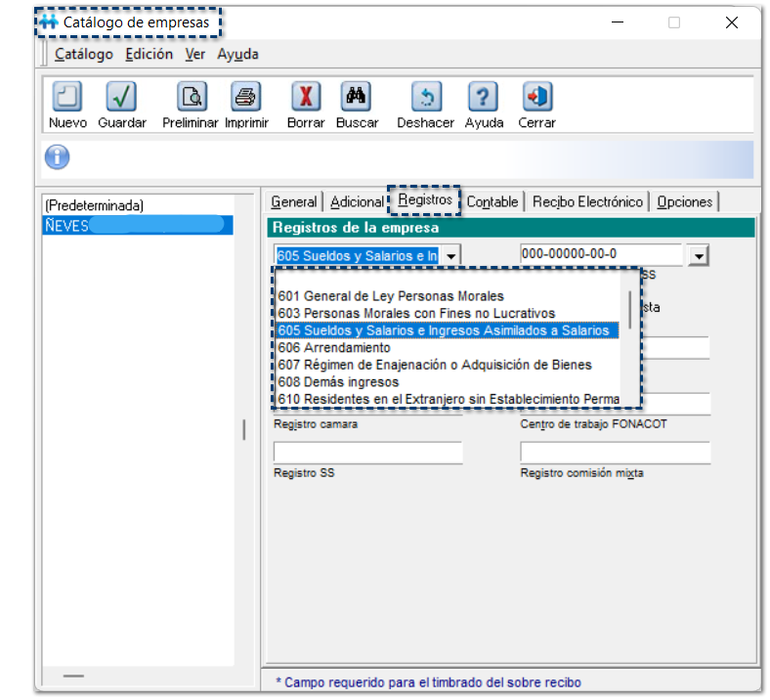770x700 pixels.
Task: Click the blue information icon
Action: click(x=58, y=156)
